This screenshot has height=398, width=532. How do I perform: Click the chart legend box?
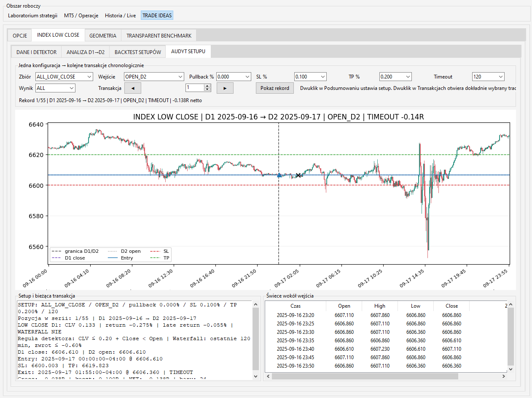point(111,255)
